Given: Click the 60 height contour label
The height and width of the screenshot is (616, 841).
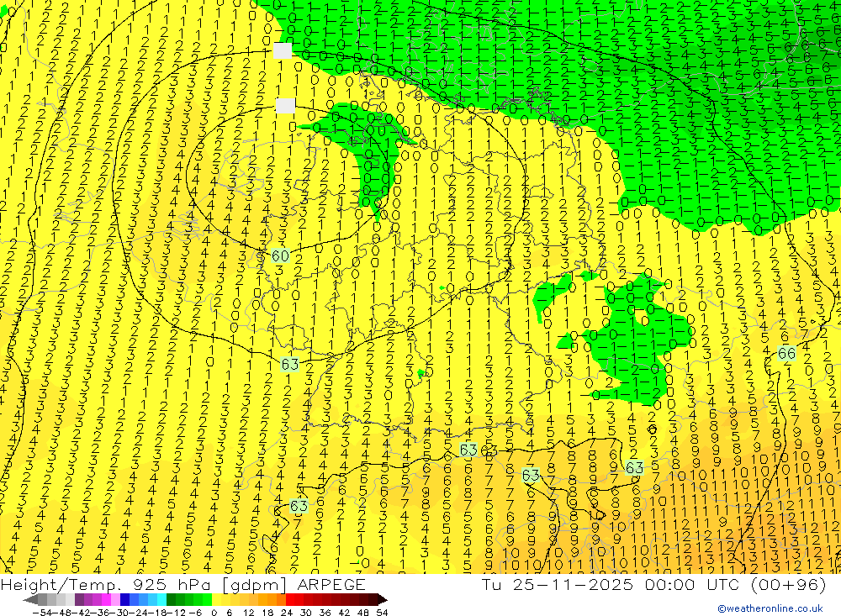Looking at the screenshot, I should [281, 255].
